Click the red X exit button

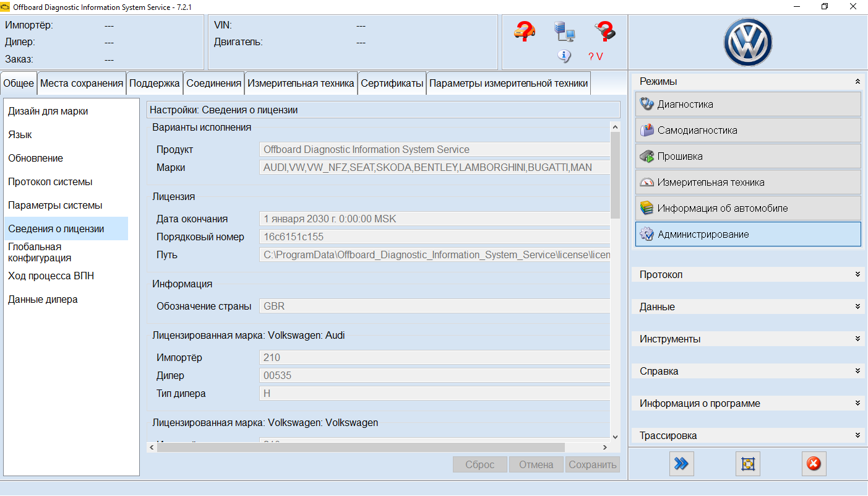814,464
